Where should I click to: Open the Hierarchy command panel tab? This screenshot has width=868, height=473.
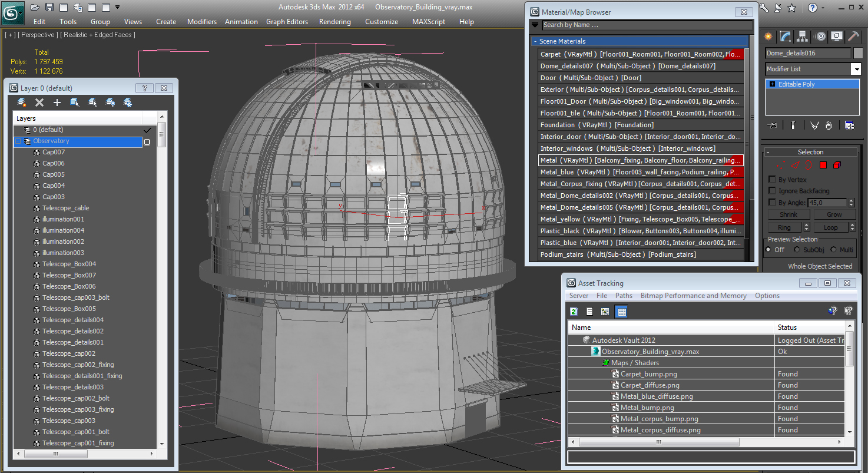click(803, 37)
